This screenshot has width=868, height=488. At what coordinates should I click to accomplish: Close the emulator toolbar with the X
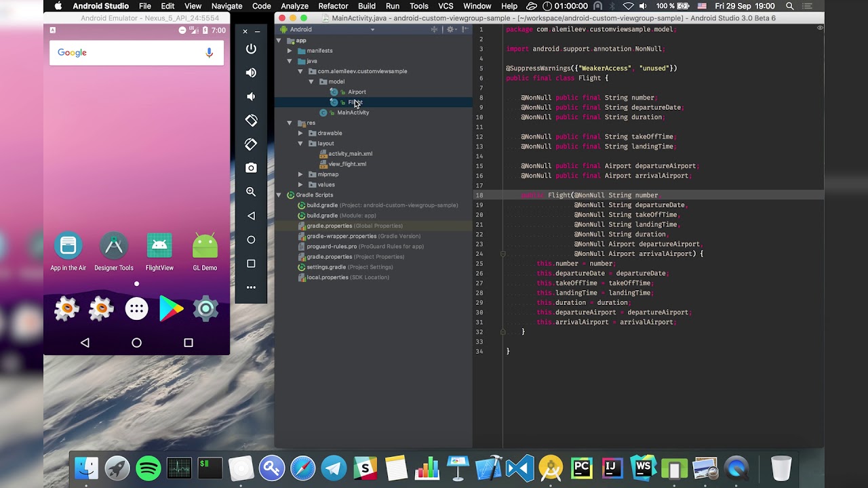245,31
